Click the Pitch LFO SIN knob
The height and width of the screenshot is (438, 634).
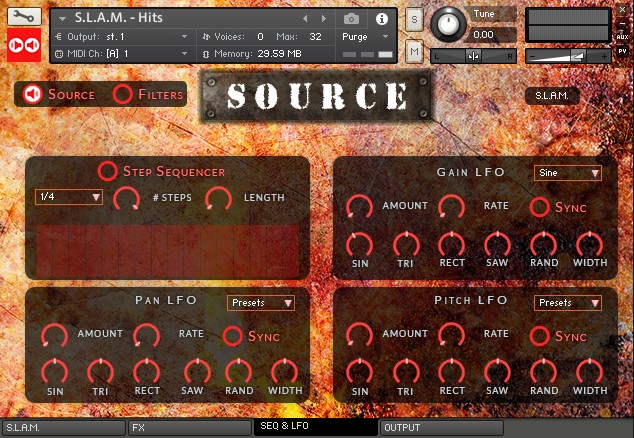pyautogui.click(x=359, y=372)
